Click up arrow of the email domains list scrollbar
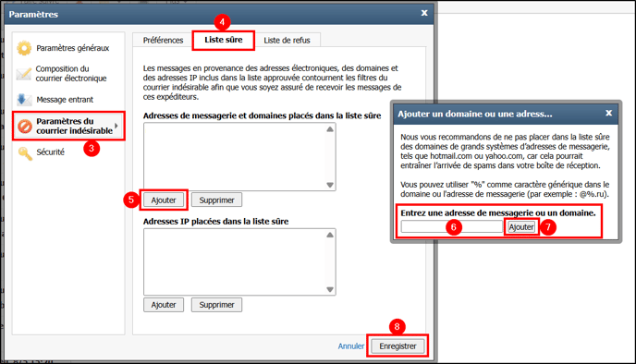The width and height of the screenshot is (636, 364). (330, 129)
